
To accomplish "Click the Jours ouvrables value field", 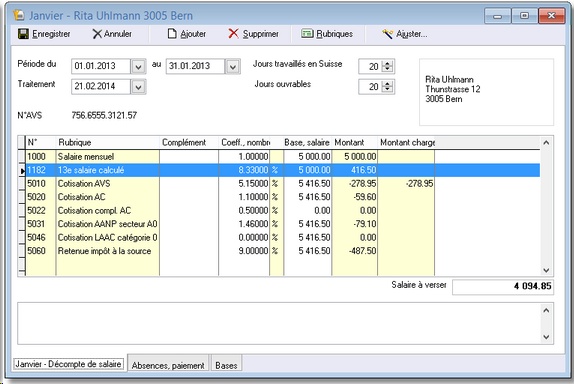I will pyautogui.click(x=370, y=87).
